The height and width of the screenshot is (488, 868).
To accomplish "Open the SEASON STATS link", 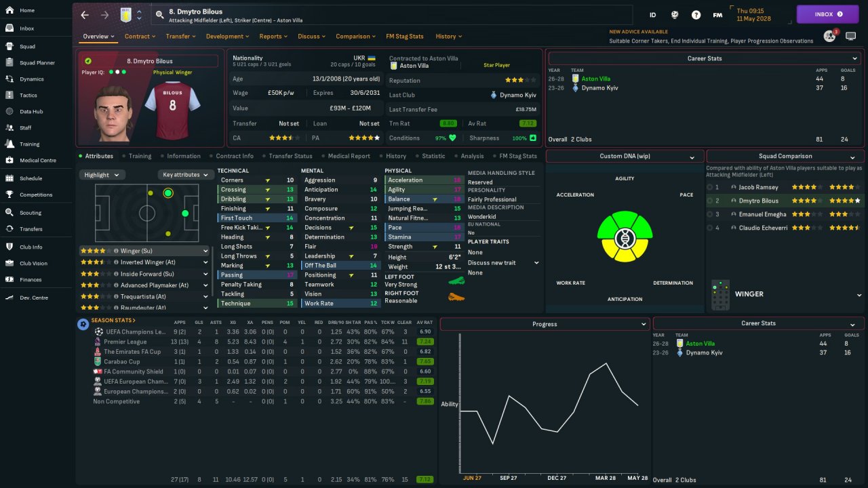I will (113, 321).
